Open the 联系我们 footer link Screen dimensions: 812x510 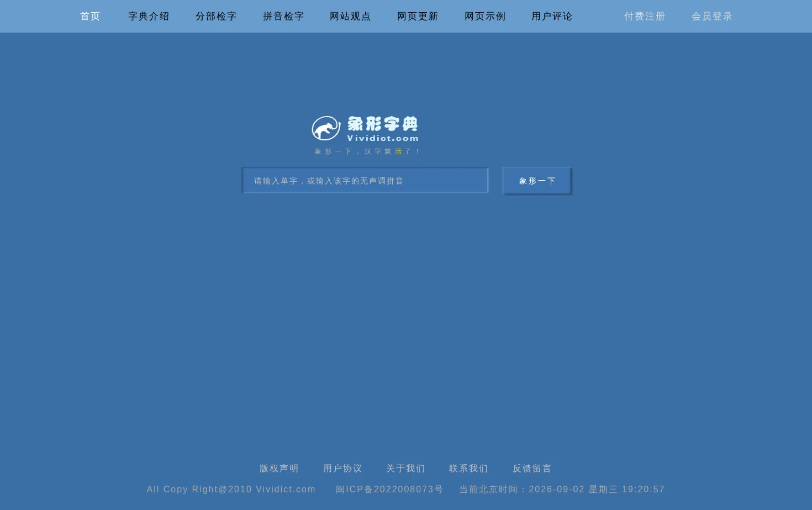468,469
